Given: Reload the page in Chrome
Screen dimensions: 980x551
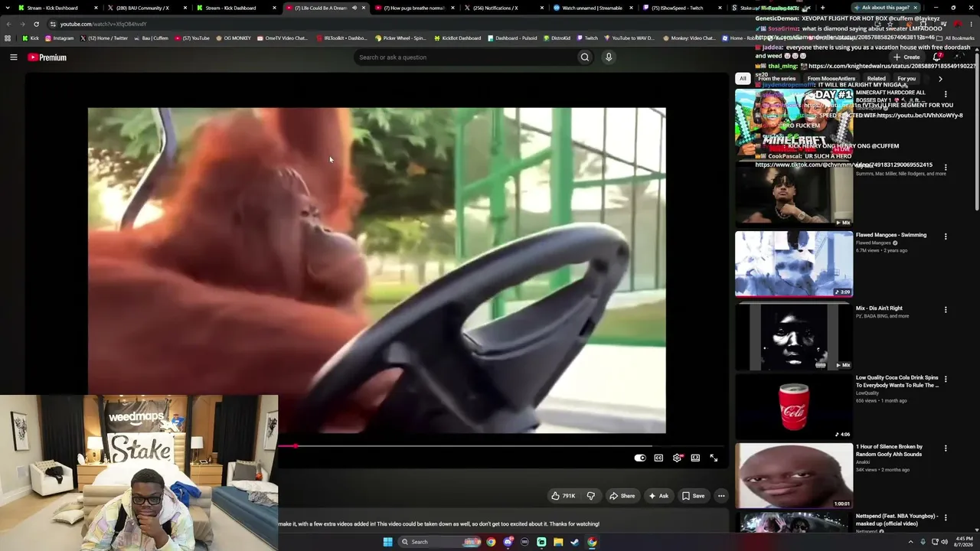Looking at the screenshot, I should point(37,24).
